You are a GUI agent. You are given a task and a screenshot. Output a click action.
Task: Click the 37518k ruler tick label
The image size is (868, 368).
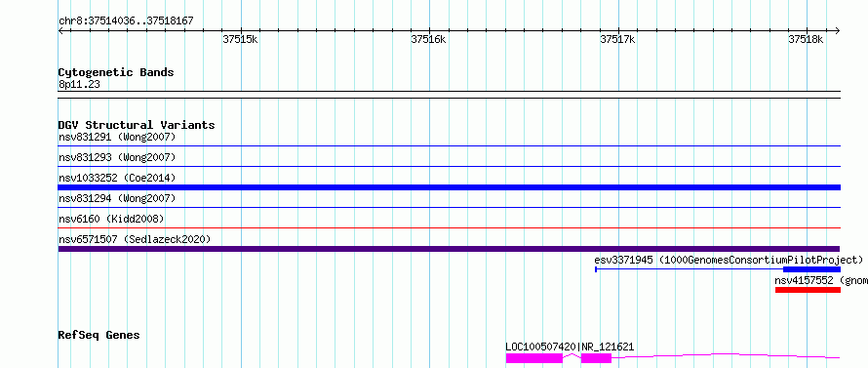click(806, 39)
